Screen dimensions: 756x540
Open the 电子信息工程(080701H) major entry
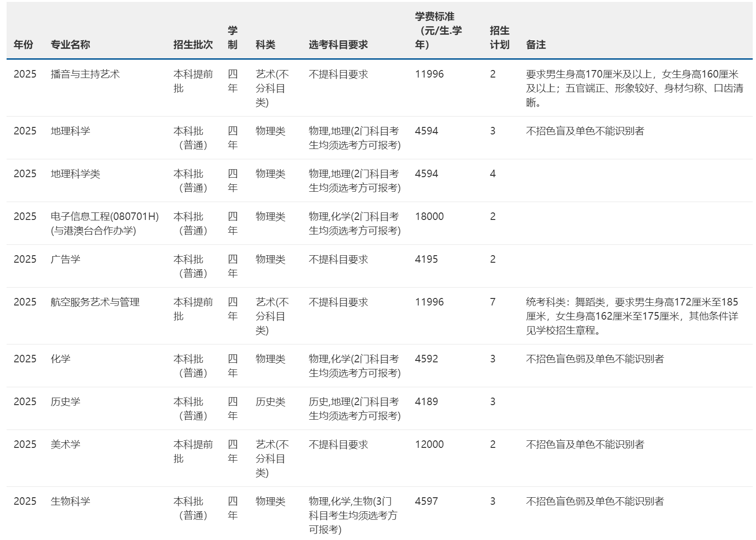click(x=104, y=217)
